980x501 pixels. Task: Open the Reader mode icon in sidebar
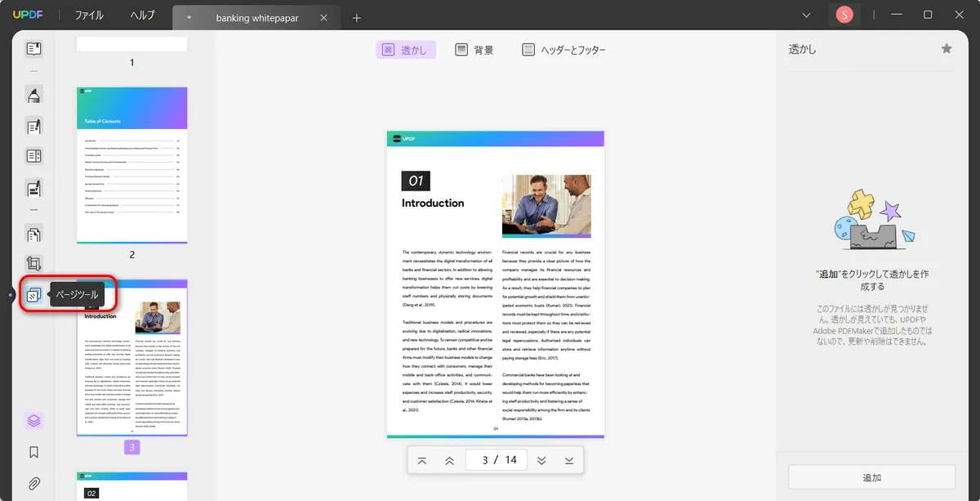pyautogui.click(x=33, y=49)
